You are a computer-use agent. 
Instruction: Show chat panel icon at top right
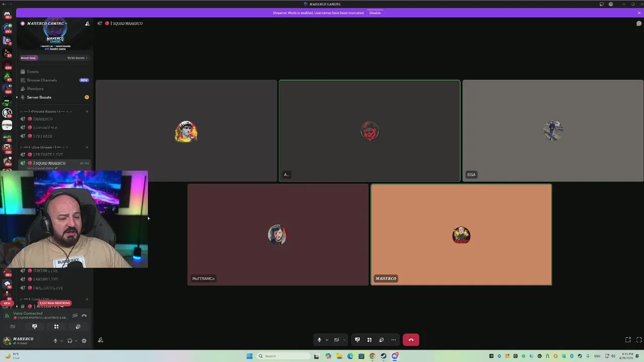pyautogui.click(x=639, y=23)
